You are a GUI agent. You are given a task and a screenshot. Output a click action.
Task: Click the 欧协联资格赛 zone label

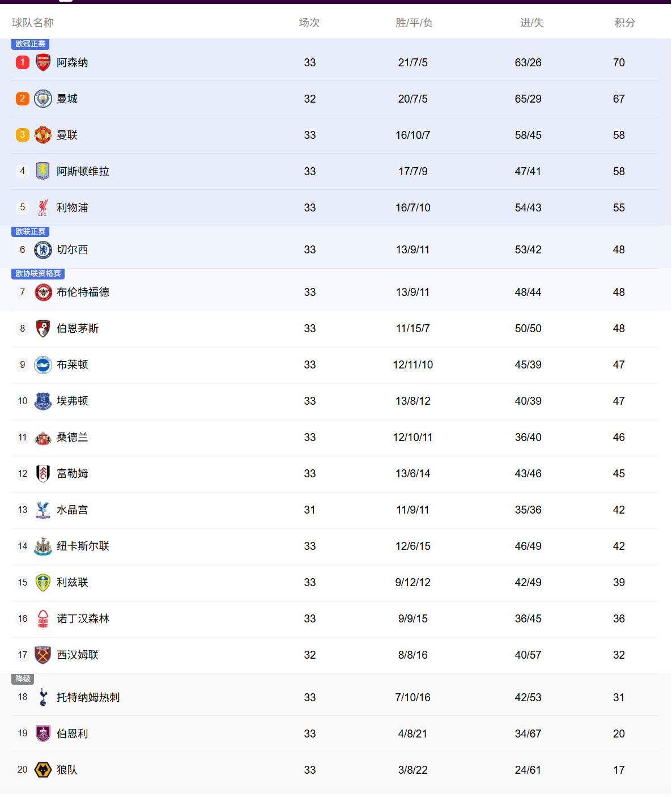click(38, 274)
